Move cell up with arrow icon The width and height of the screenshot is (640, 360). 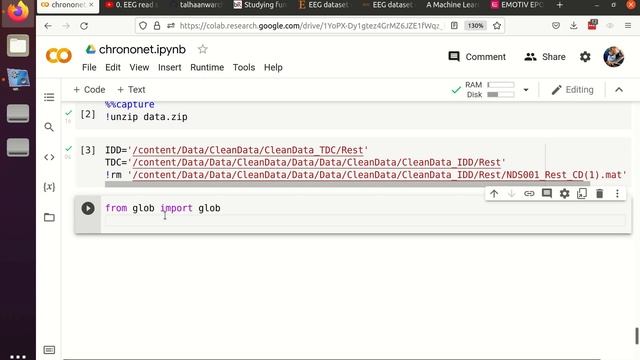point(494,193)
